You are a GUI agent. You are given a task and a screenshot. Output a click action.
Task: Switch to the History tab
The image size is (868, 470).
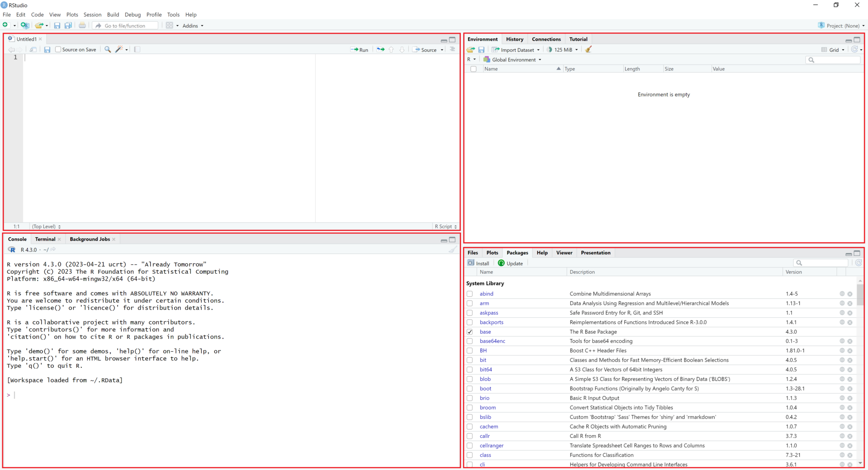tap(514, 39)
